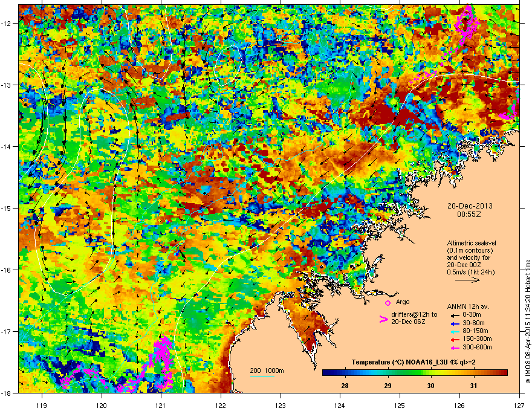Click the 'Argo' legend label

(x=403, y=302)
